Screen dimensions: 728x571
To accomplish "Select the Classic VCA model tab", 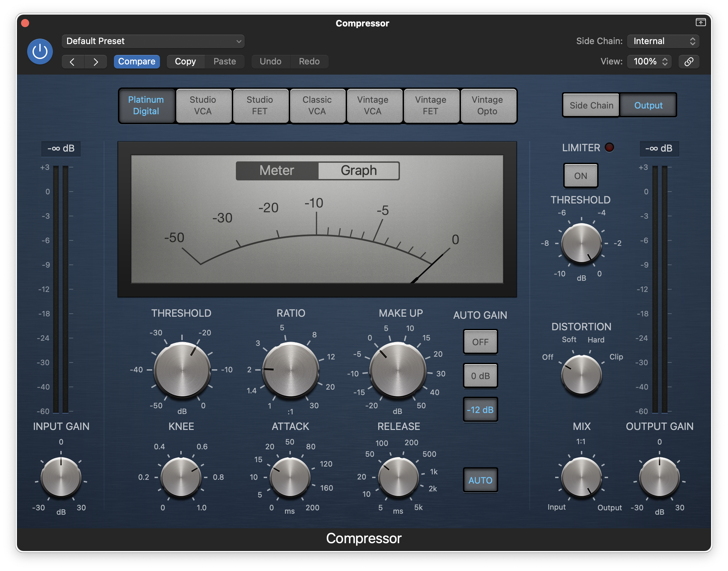I will click(x=317, y=105).
